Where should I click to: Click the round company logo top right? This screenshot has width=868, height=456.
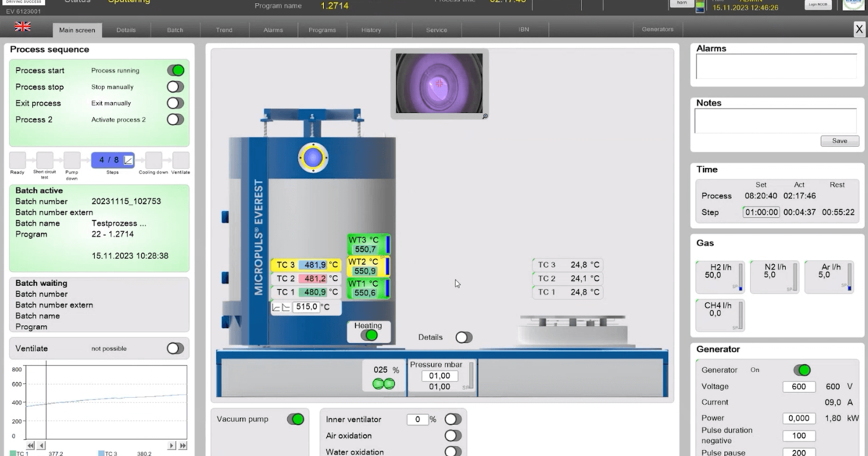click(x=854, y=4)
